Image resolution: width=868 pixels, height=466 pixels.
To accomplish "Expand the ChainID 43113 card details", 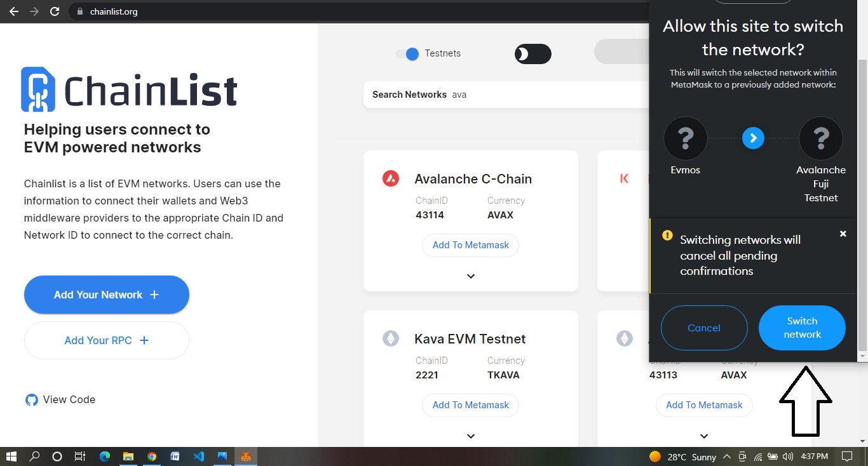I will pyautogui.click(x=704, y=436).
